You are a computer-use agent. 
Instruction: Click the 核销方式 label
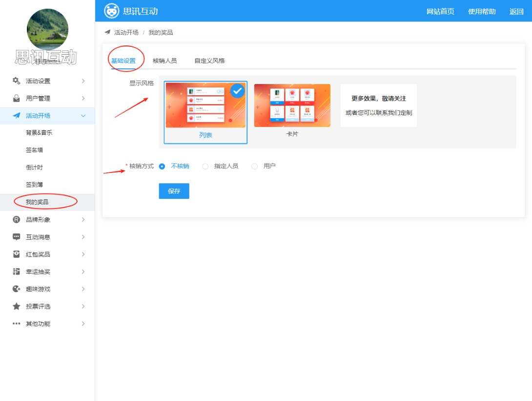[142, 166]
